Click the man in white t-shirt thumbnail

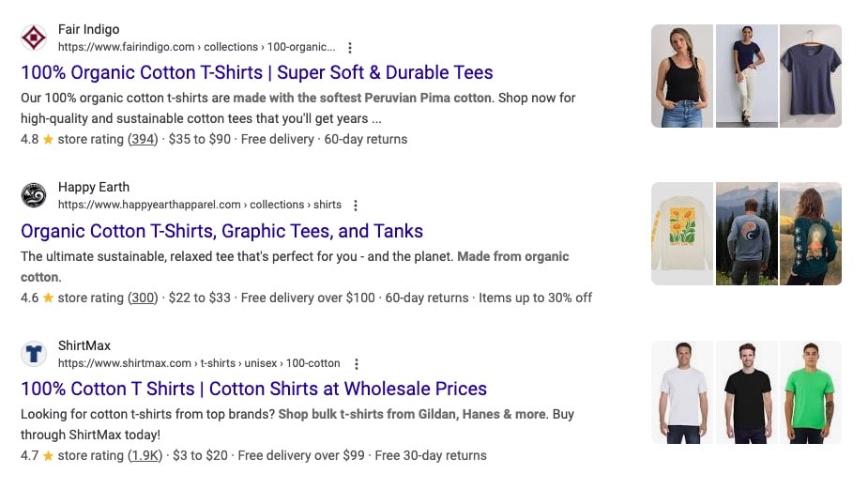(681, 392)
